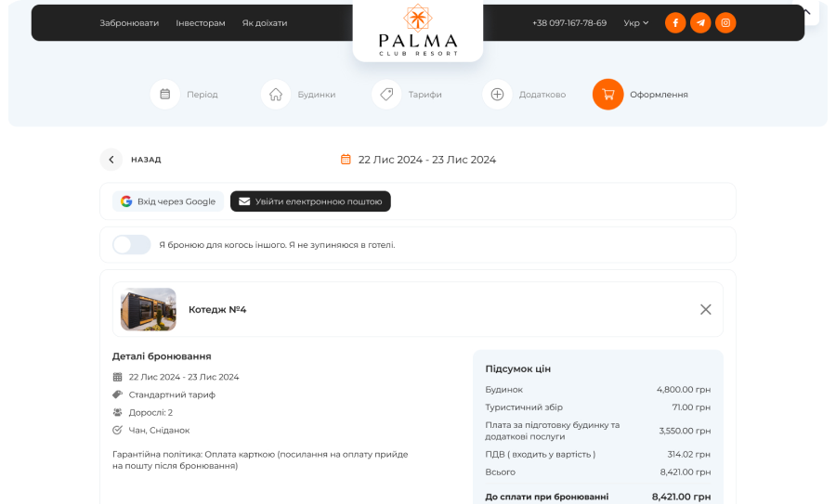This screenshot has width=836, height=504.
Task: Click the house icon for Будинки step
Action: [x=276, y=95]
